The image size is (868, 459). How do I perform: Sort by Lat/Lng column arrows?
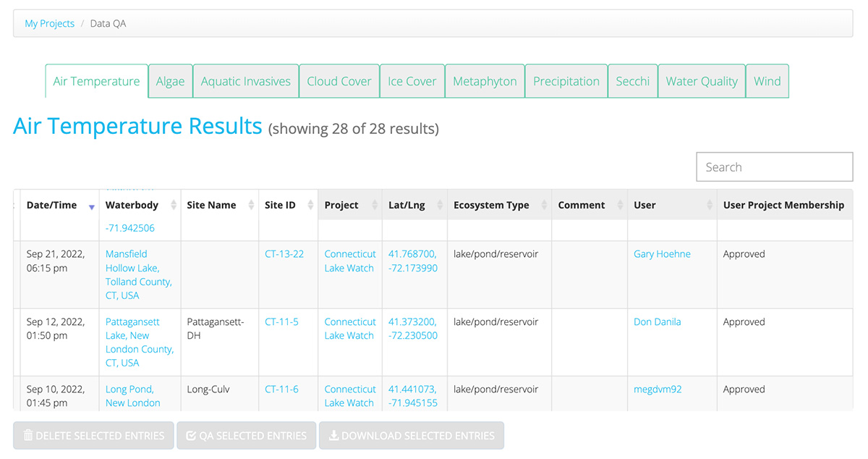pyautogui.click(x=440, y=206)
